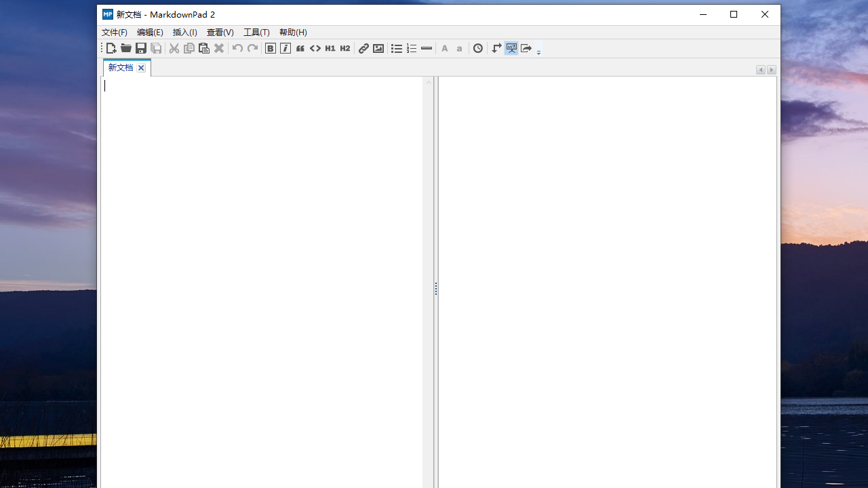Screen dimensions: 868x488
Task: Apply italic formatting with the I icon
Action: pos(285,48)
